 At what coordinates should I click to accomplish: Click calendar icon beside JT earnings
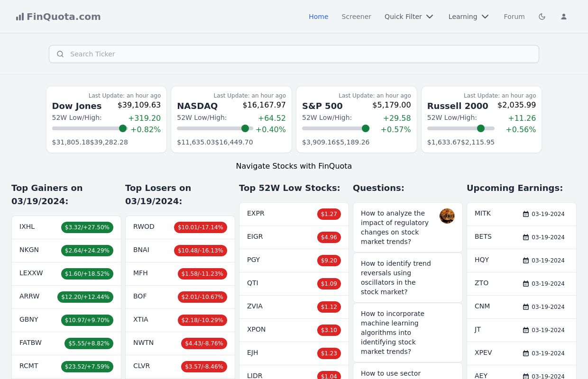(525, 330)
